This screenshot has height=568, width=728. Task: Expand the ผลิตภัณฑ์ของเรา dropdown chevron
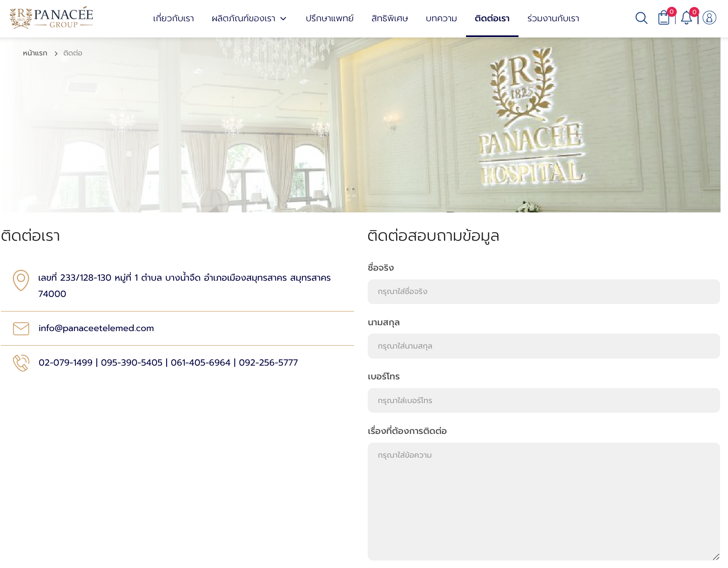(x=283, y=19)
